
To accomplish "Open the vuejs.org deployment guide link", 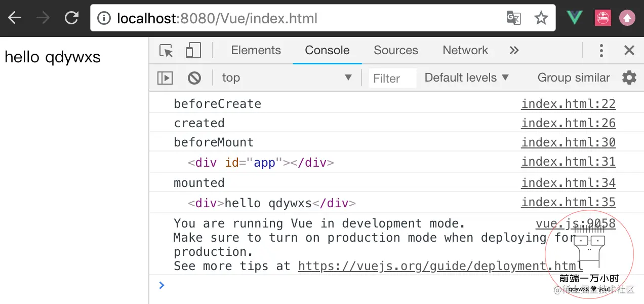I will (440, 265).
